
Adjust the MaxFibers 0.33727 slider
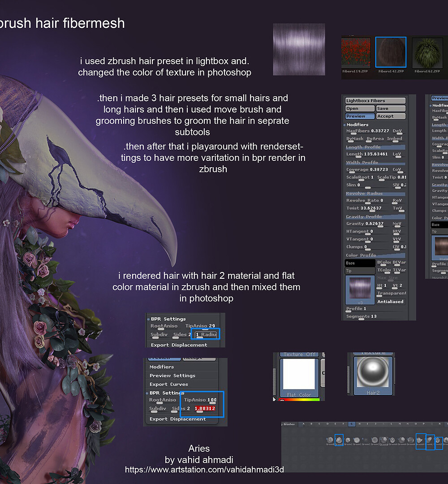[x=368, y=131]
